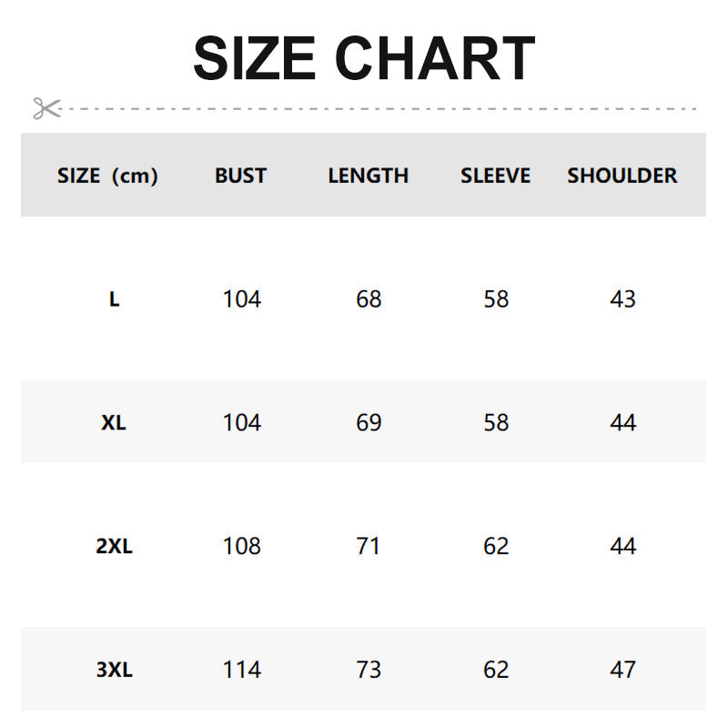Click the LENGTH column header
Image resolution: width=728 pixels, height=728 pixels.
(369, 176)
